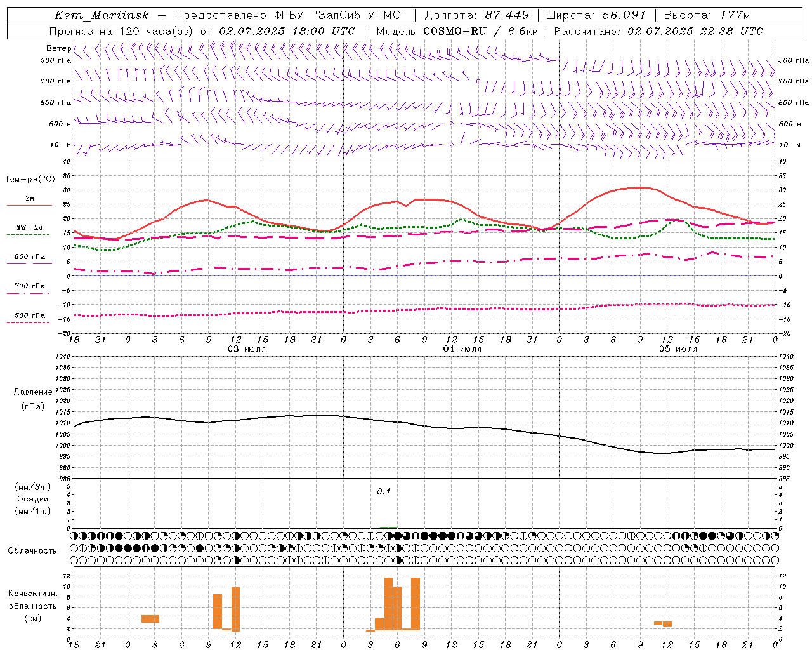812x650 pixels.
Task: Click 500 гПа entry in temperature legend
Action: coord(30,315)
